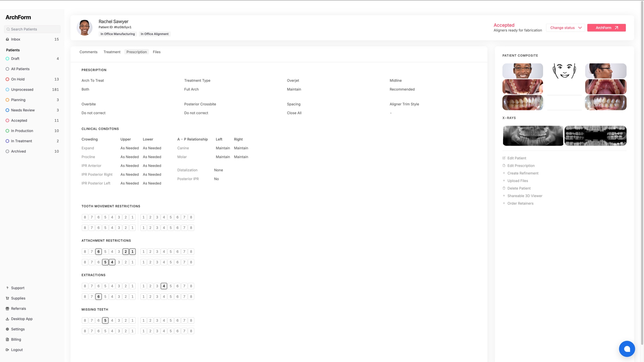Click the Shareable 3D Viewer option
The image size is (644, 362).
point(525,196)
